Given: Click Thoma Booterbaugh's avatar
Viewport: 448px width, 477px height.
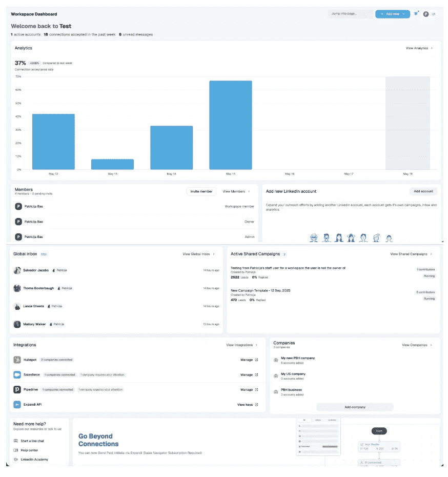Looking at the screenshot, I should tap(17, 288).
